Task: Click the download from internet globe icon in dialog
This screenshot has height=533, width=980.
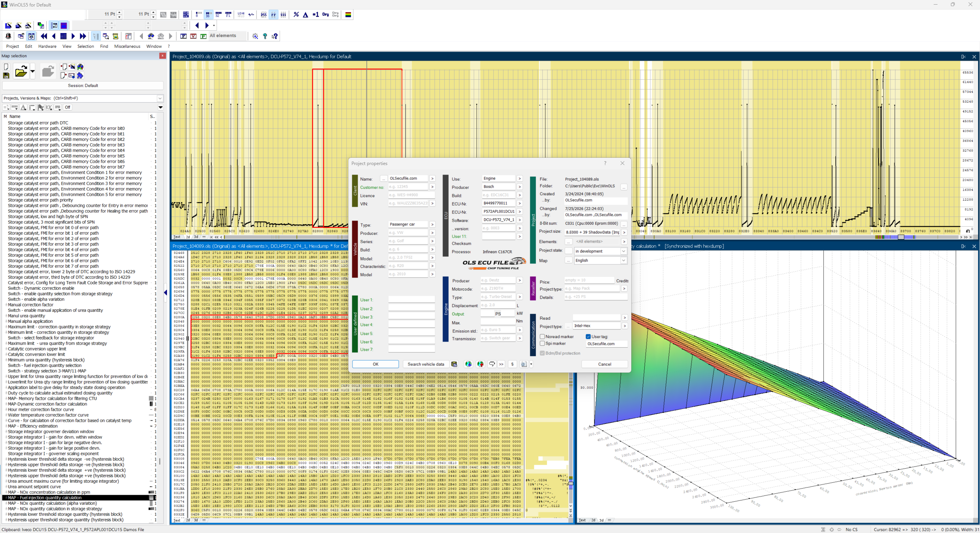Action: coord(468,364)
